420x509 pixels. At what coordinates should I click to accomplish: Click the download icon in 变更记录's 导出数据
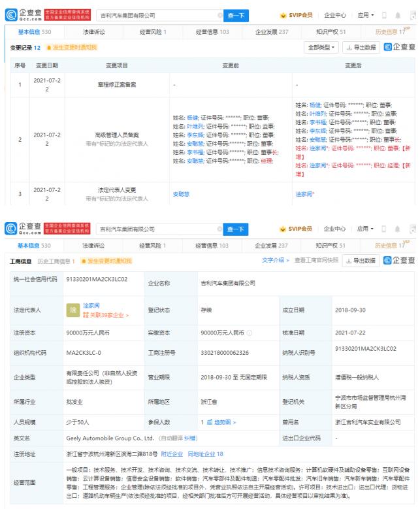[x=349, y=48]
